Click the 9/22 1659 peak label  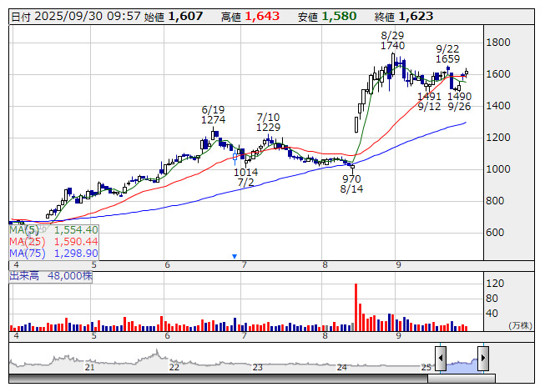click(x=447, y=54)
